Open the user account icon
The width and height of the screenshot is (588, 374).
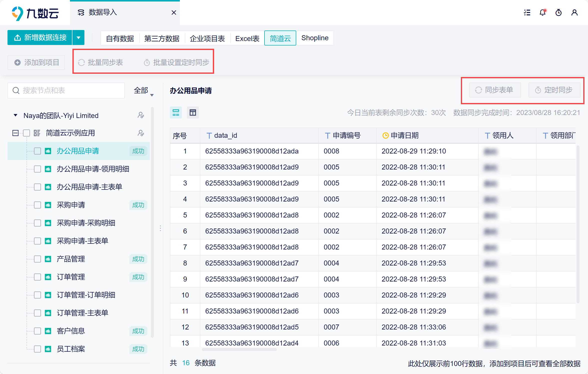[574, 12]
